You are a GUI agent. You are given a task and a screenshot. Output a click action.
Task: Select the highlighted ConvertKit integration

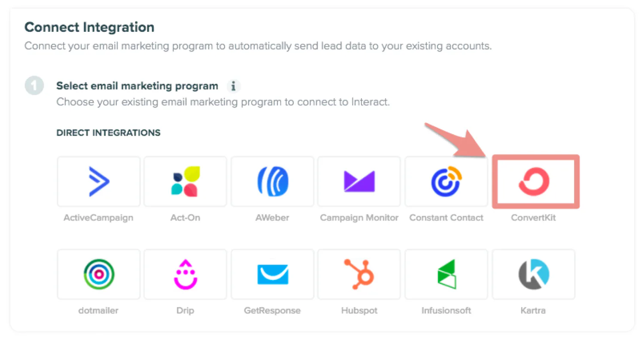click(535, 182)
